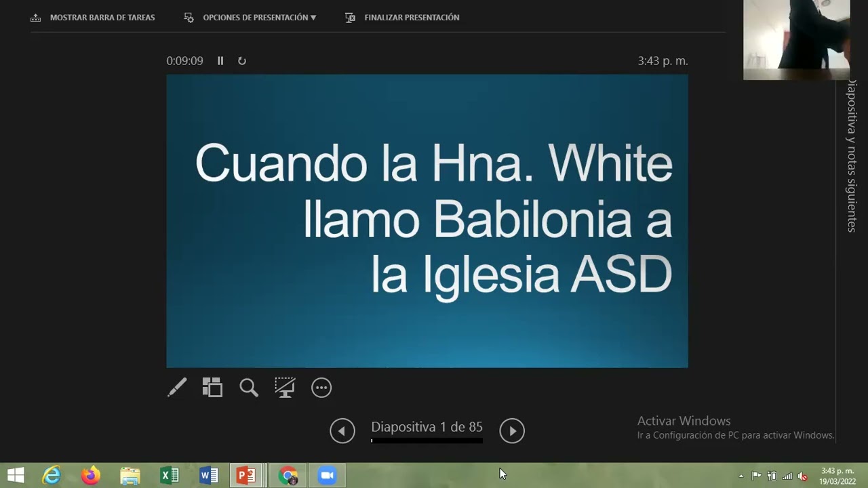Switch to Zoom in the taskbar
The width and height of the screenshot is (868, 488).
327,476
